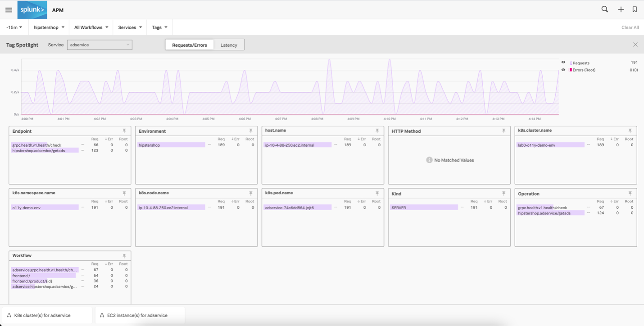The width and height of the screenshot is (644, 327).
Task: Open EC2 instance(s) for adservice
Action: tap(140, 315)
